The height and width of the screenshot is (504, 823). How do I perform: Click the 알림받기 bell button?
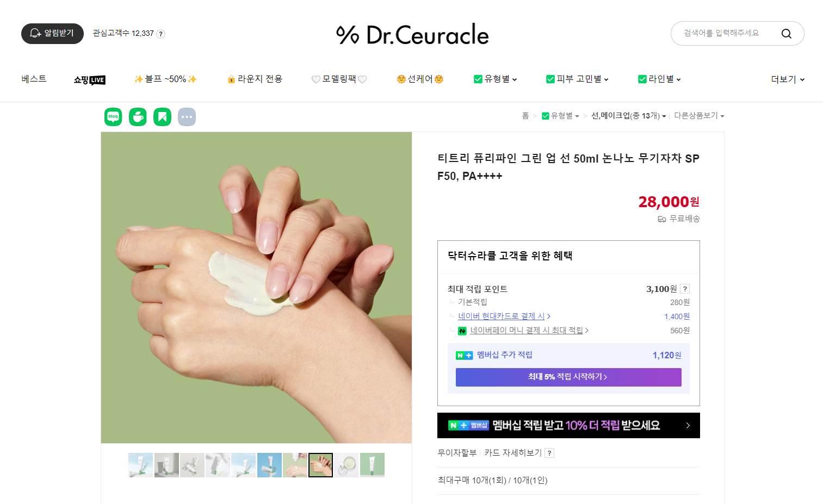click(x=52, y=34)
